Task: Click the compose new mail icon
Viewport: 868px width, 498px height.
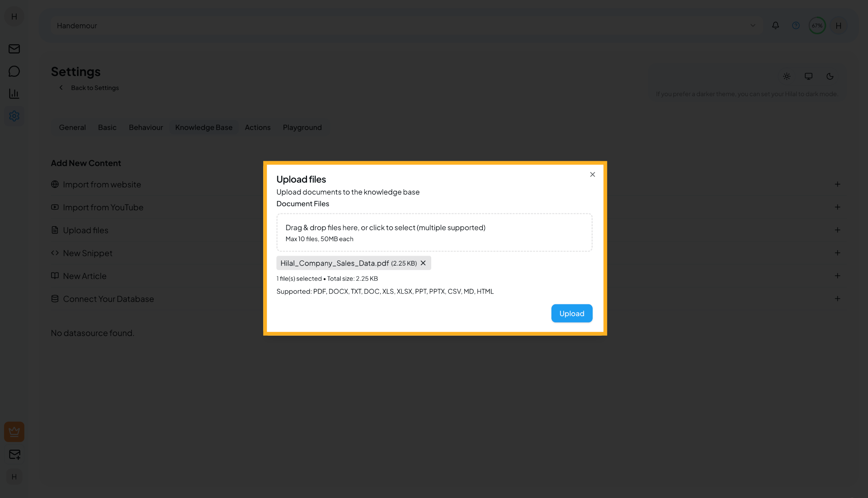Action: (x=14, y=454)
